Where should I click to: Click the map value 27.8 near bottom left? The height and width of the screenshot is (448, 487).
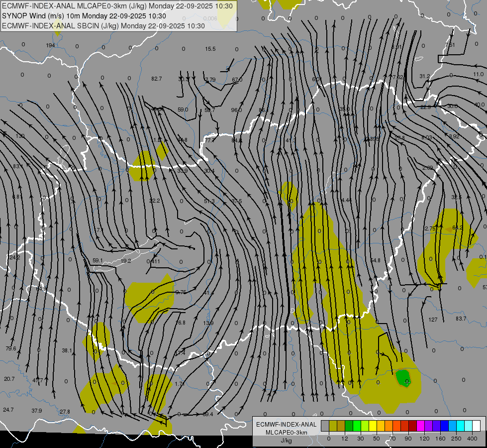(65, 412)
